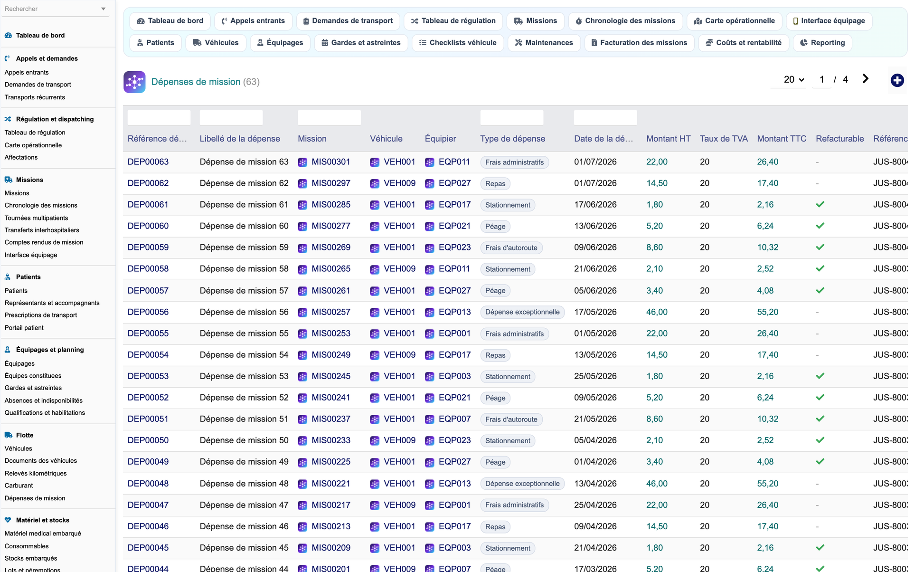Click Refacturable checkmark in DEP00059 row
The height and width of the screenshot is (572, 924).
point(820,248)
